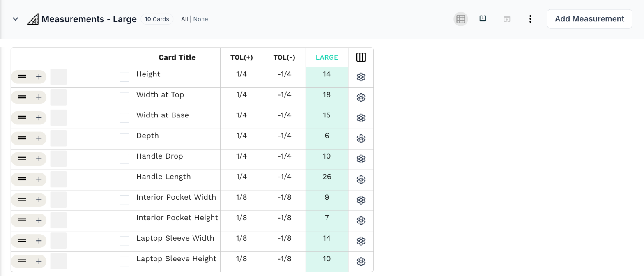Click the Card Title column header

[177, 57]
